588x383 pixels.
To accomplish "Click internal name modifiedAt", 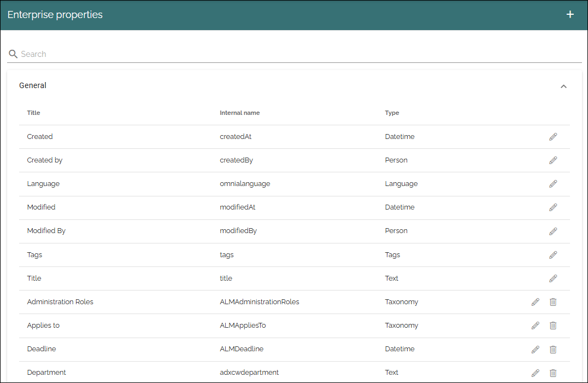I will [237, 207].
